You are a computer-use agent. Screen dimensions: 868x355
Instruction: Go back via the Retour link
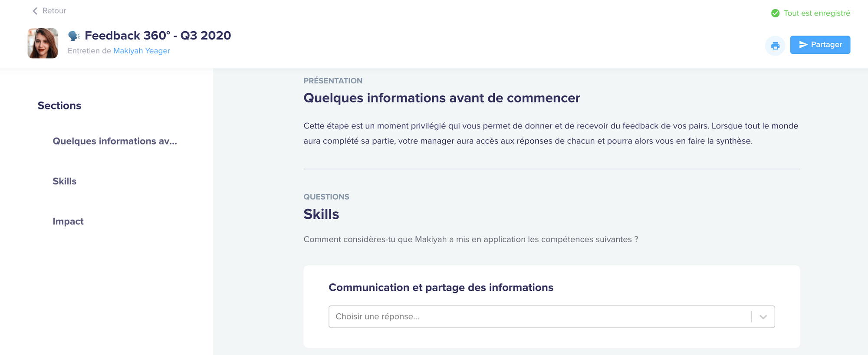click(x=54, y=11)
